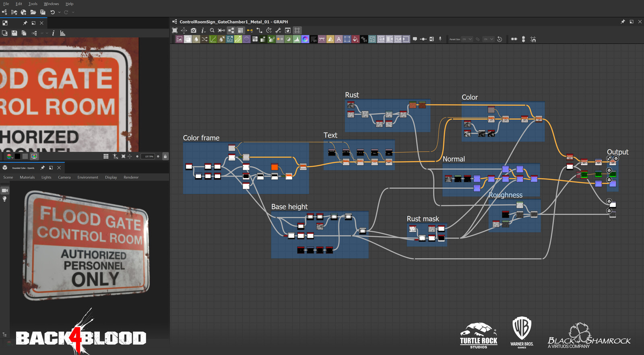The height and width of the screenshot is (355, 644).
Task: Open the Windows menu
Action: pyautogui.click(x=52, y=4)
